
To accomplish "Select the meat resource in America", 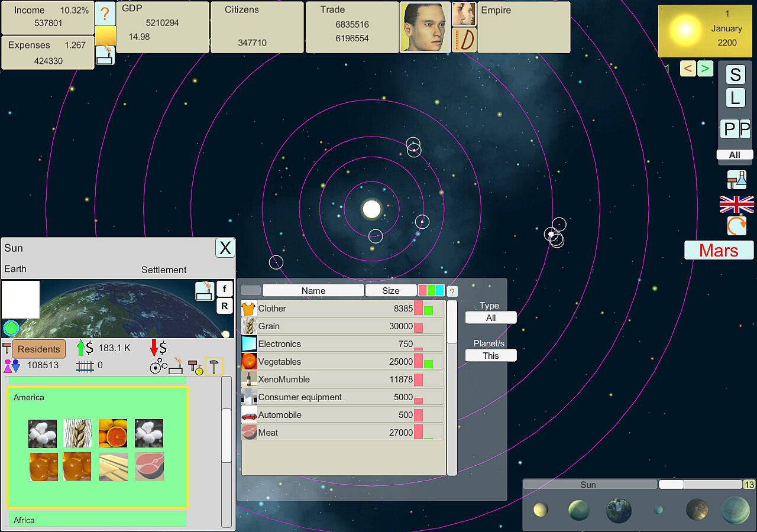I will click(x=150, y=467).
